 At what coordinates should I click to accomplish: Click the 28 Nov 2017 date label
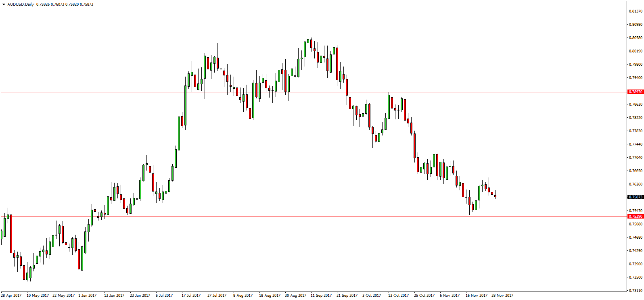click(502, 296)
